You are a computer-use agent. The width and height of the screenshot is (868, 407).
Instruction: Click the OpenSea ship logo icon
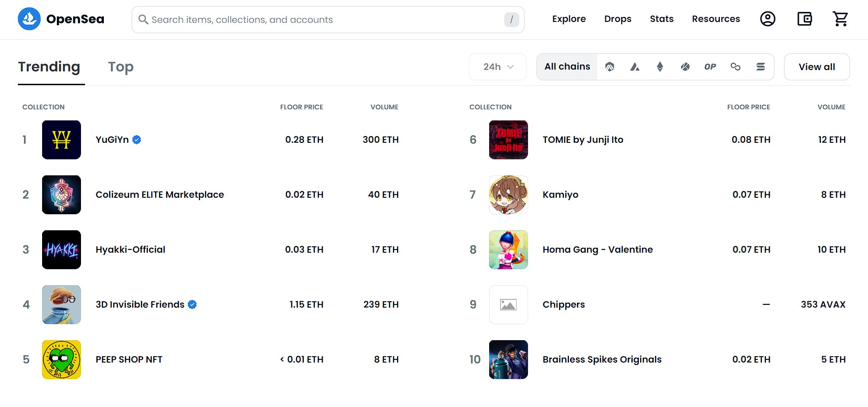pyautogui.click(x=29, y=19)
